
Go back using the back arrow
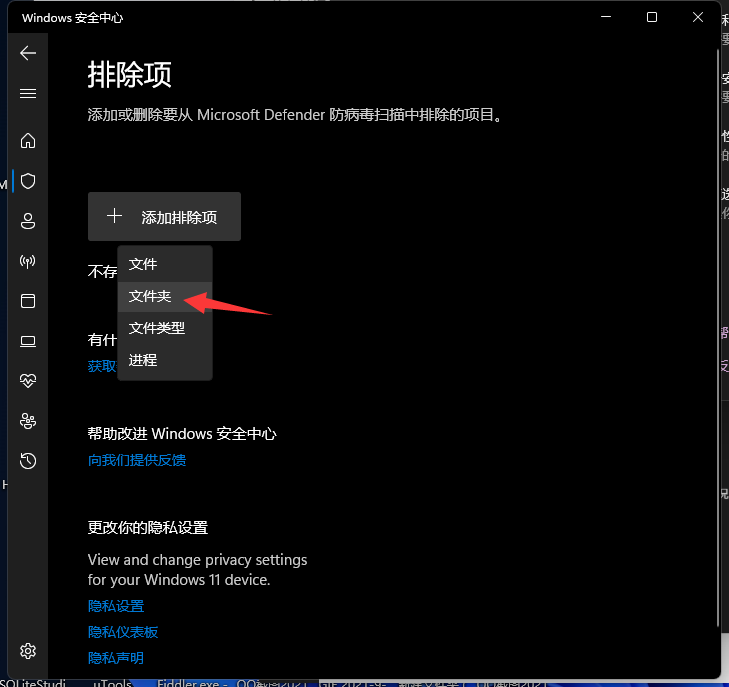coord(28,53)
